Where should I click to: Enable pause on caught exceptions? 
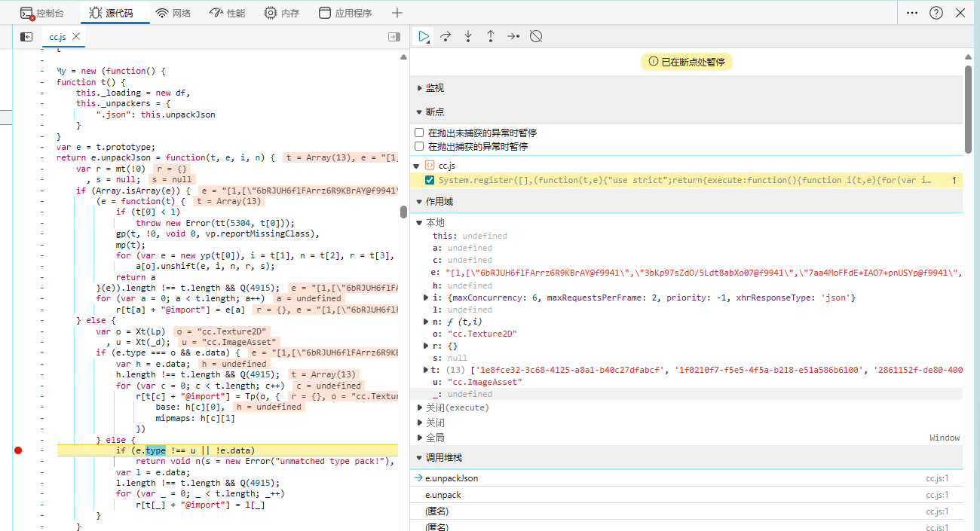tap(419, 146)
